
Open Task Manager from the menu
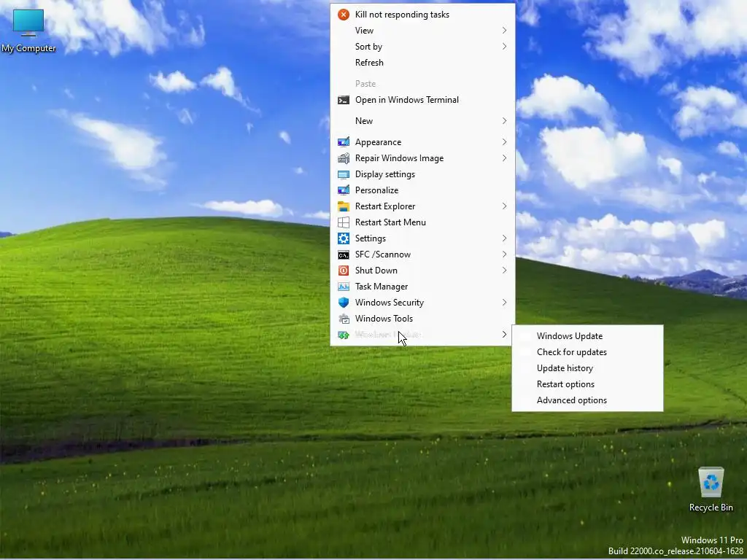422,287
